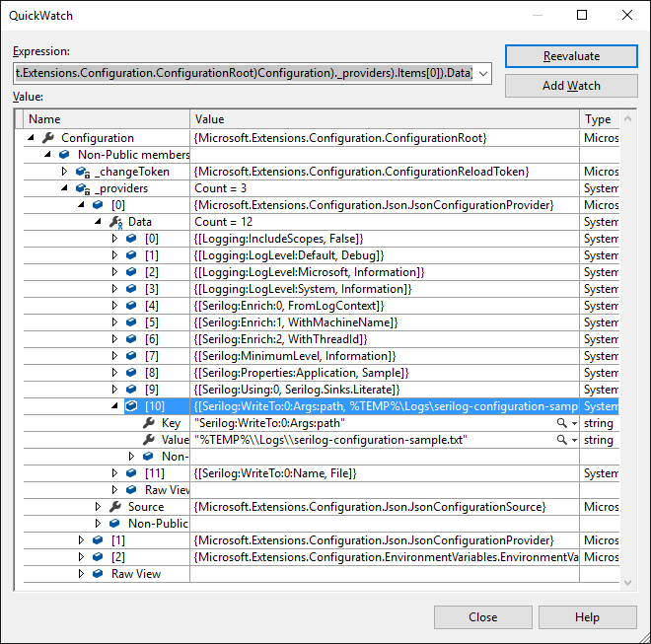Click the scroll up arrow of the value grid
This screenshot has height=644, width=651.
tap(627, 119)
